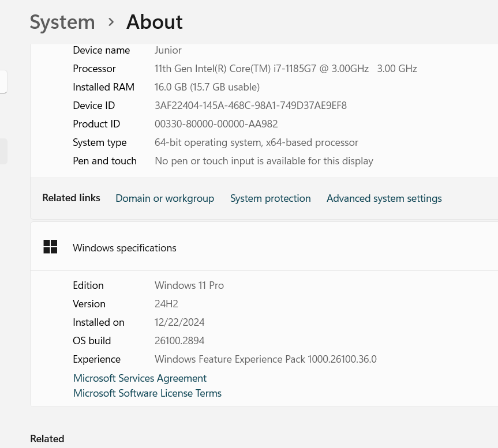The height and width of the screenshot is (448, 498).
Task: Open Advanced system settings link
Action: pyautogui.click(x=384, y=198)
